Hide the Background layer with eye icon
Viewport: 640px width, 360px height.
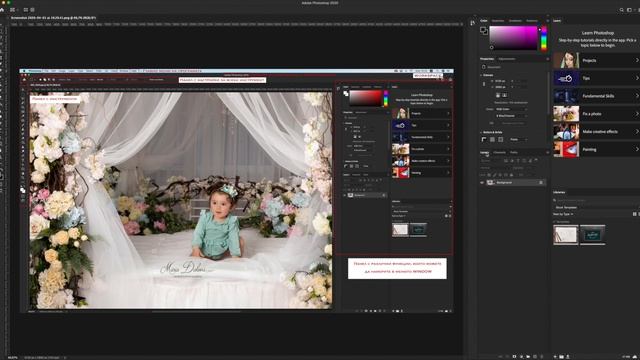482,182
